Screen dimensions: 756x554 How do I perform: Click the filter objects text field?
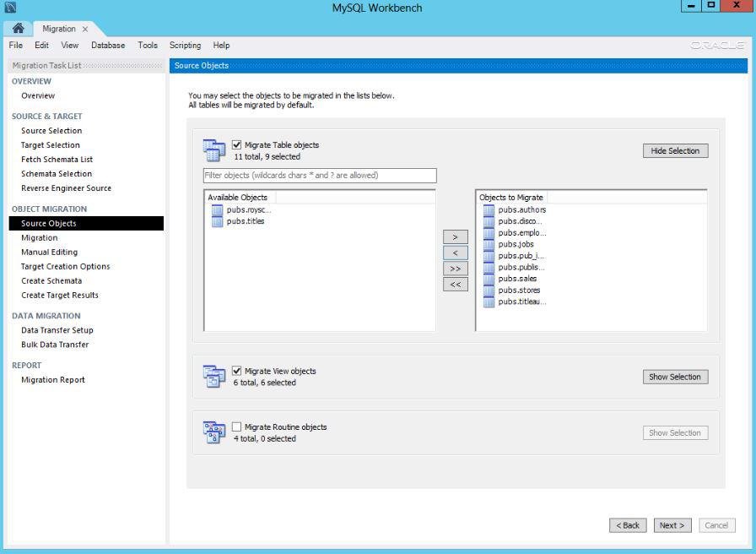point(320,176)
